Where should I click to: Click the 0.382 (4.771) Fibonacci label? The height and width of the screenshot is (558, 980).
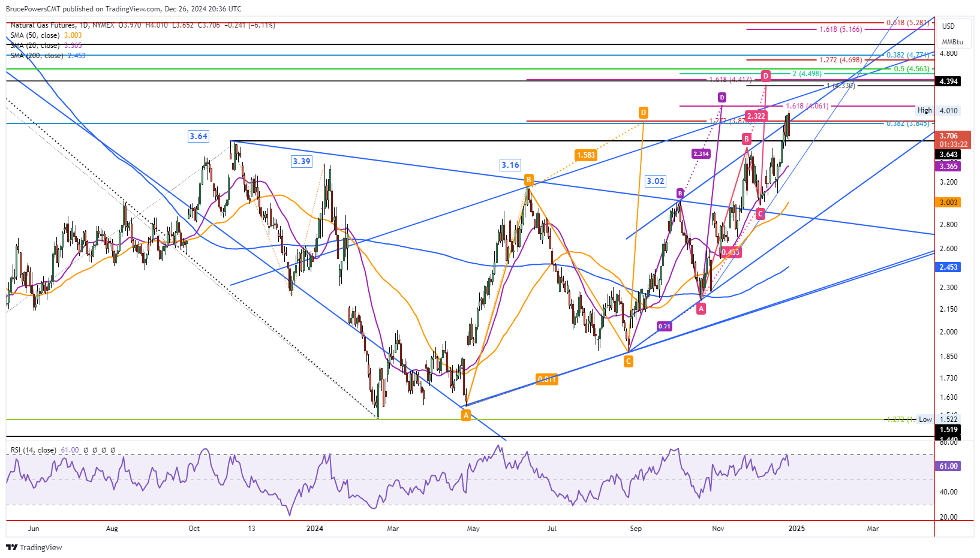click(x=908, y=55)
